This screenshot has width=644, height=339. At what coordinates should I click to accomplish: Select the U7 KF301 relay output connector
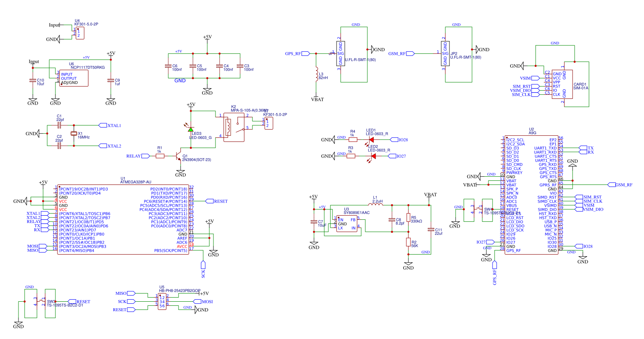[269, 123]
